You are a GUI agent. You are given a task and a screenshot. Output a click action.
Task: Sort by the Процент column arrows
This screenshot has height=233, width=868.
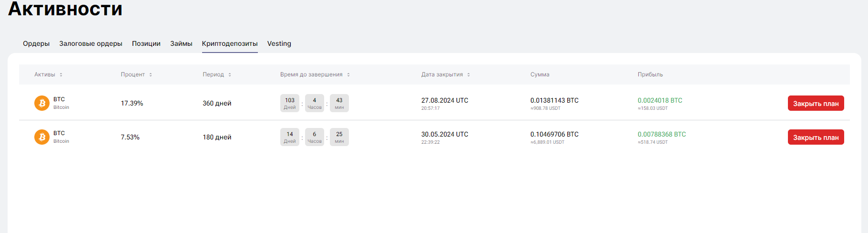(x=151, y=75)
